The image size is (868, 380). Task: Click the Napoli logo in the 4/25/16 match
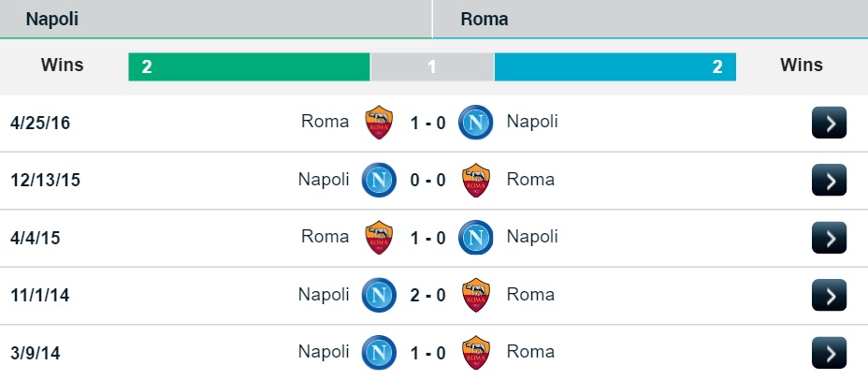click(475, 123)
